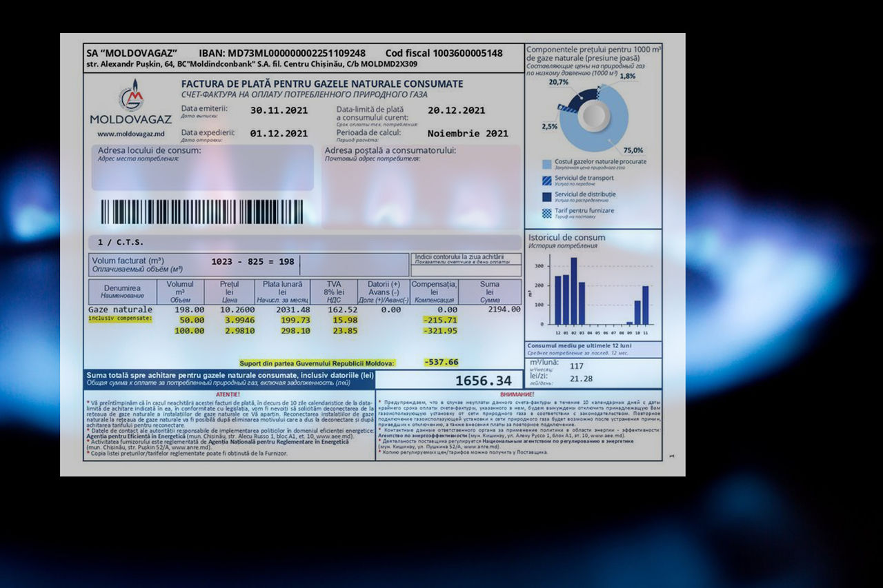Screen dimensions: 883x588
Task: Click the 'Istoricul de consum' chart title
Action: [567, 237]
